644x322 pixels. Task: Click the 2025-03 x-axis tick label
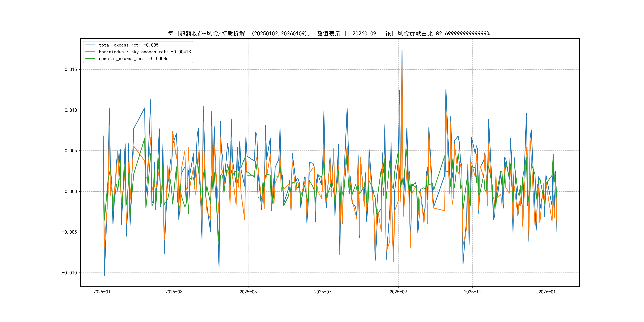pos(174,292)
